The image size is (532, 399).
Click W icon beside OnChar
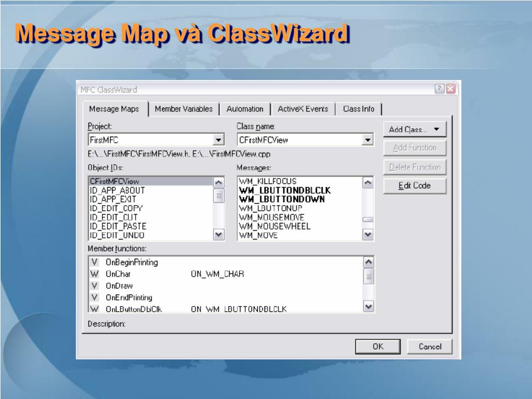tap(95, 274)
